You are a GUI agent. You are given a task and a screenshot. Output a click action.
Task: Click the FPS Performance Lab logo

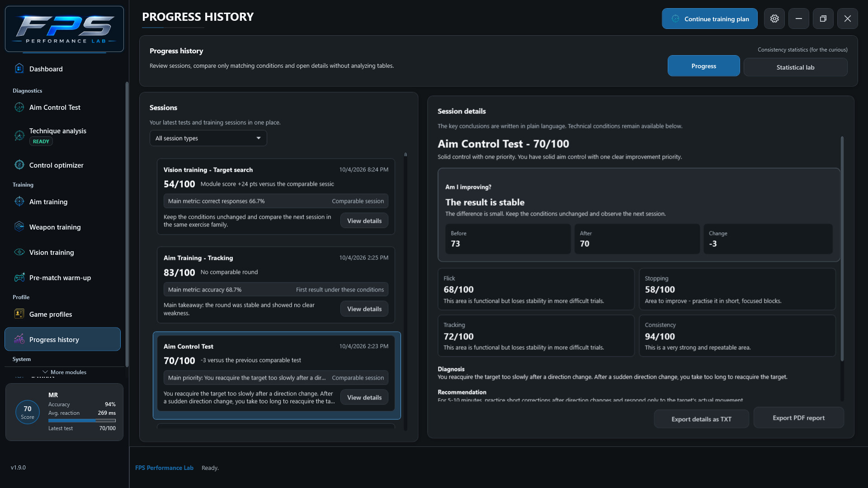pos(64,29)
